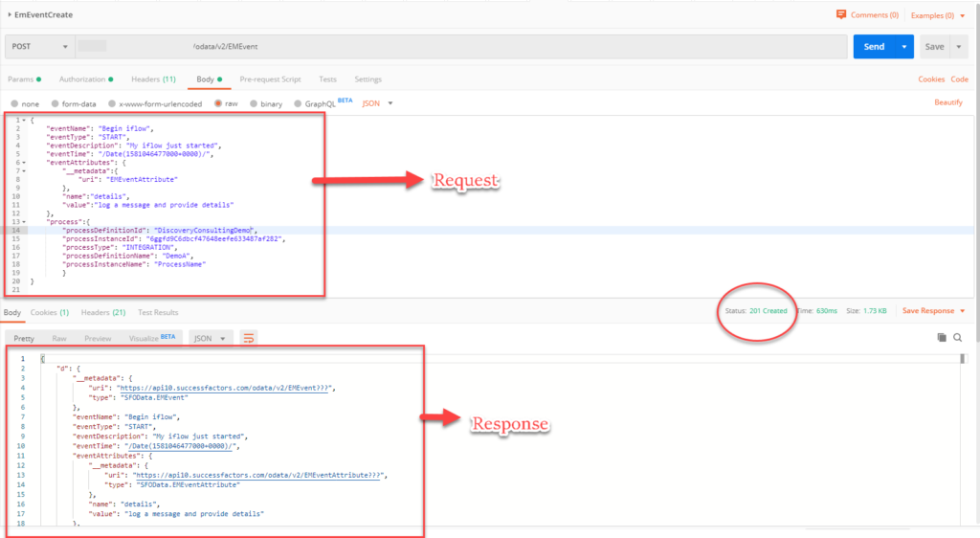The width and height of the screenshot is (980, 538).
Task: Click the Send button
Action: click(x=874, y=47)
